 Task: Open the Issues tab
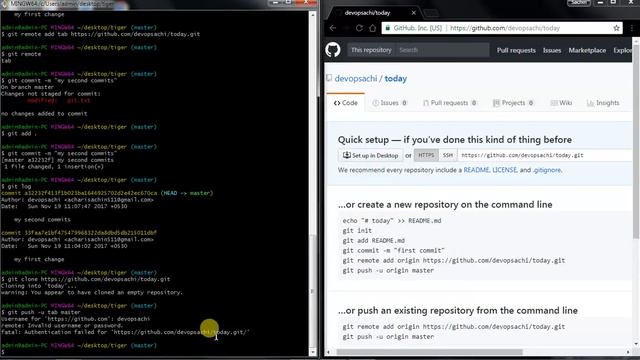pyautogui.click(x=389, y=103)
